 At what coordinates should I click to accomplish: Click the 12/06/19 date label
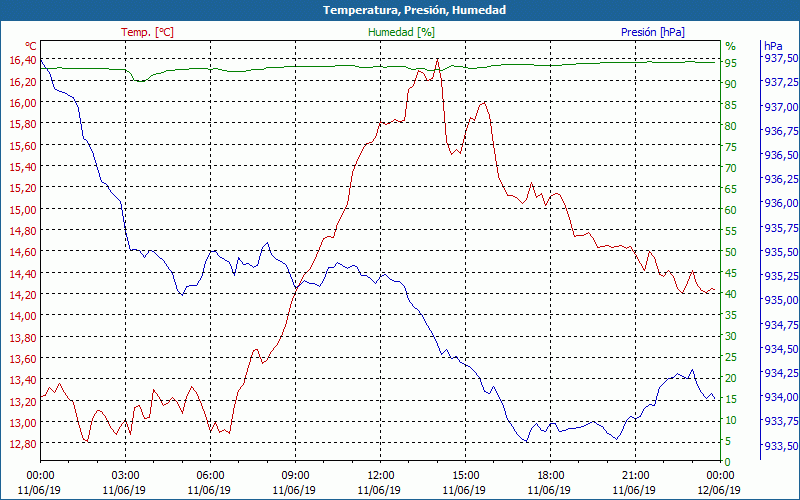[x=719, y=490]
